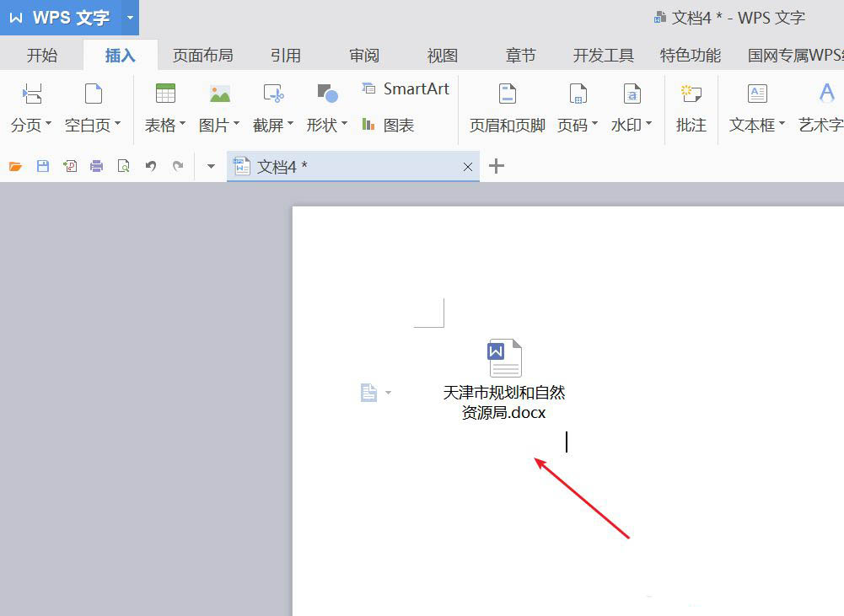Open 页眉和页脚 header and footer

pos(507,108)
